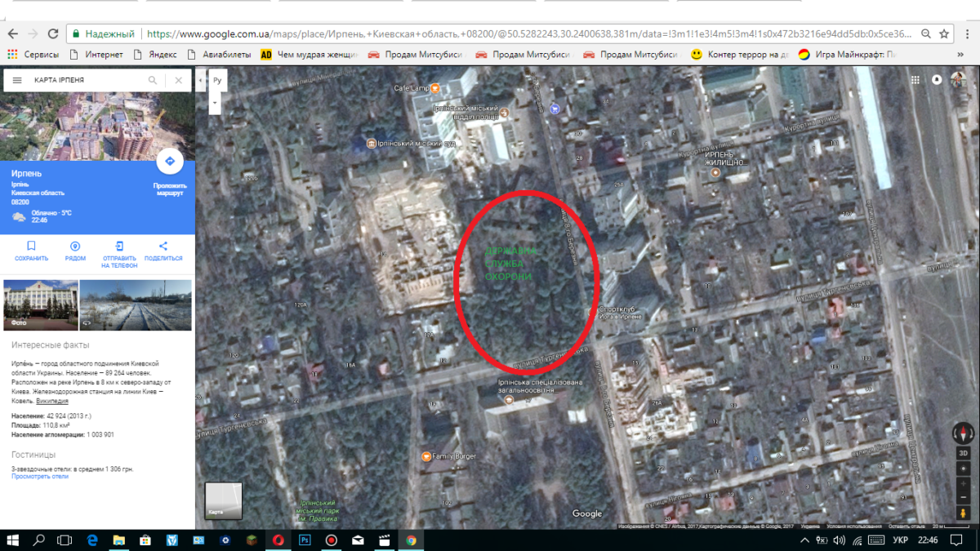Open the Сервисы apps bookmark
This screenshot has height=551, width=980.
pos(33,55)
